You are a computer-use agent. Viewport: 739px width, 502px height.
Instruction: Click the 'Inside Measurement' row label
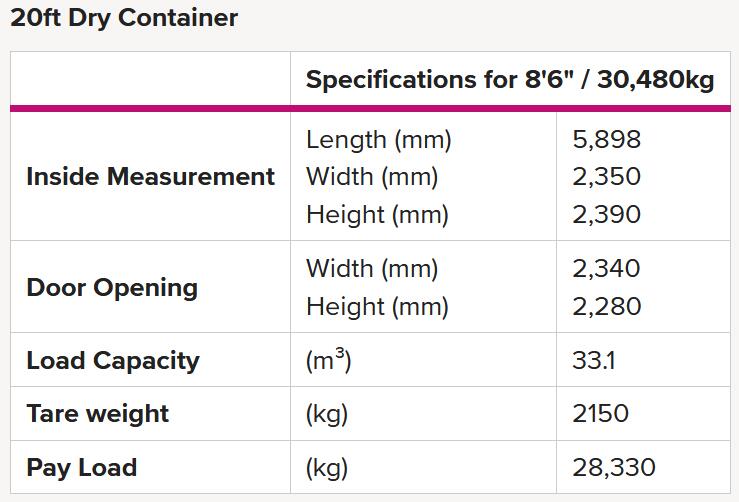click(x=150, y=176)
